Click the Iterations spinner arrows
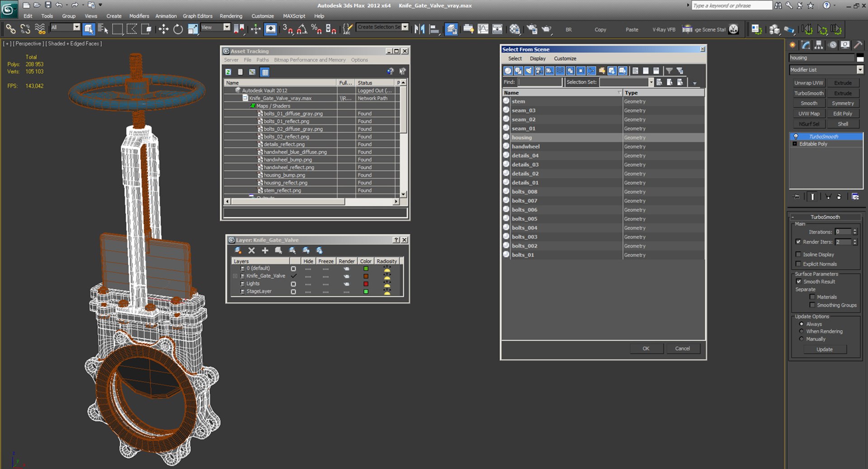This screenshot has height=469, width=868. 855,232
